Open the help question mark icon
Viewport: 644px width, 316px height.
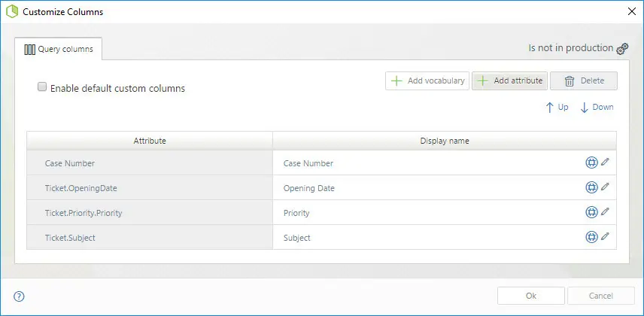tap(20, 296)
